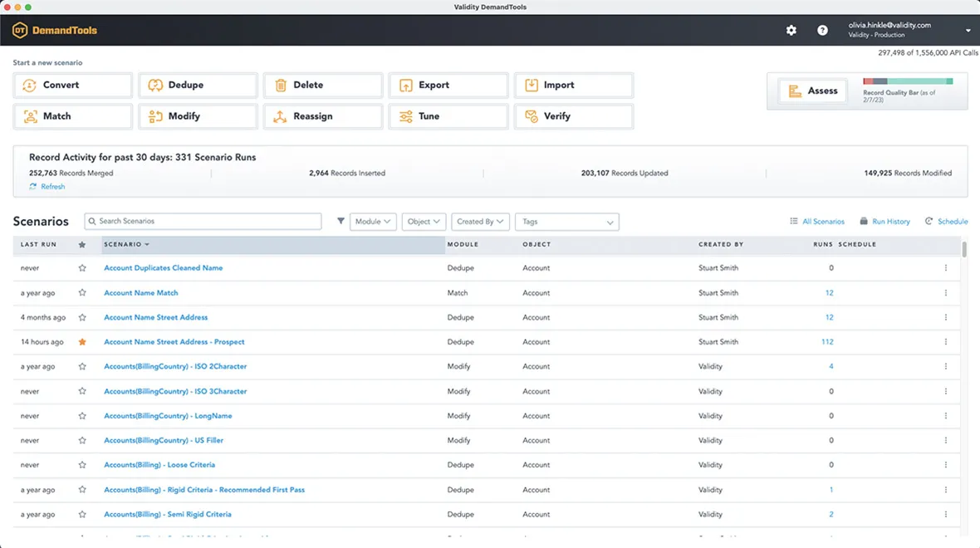This screenshot has height=548, width=980.
Task: Open row menu for Rigid Criteria - Recommended First Pass
Action: pos(946,490)
